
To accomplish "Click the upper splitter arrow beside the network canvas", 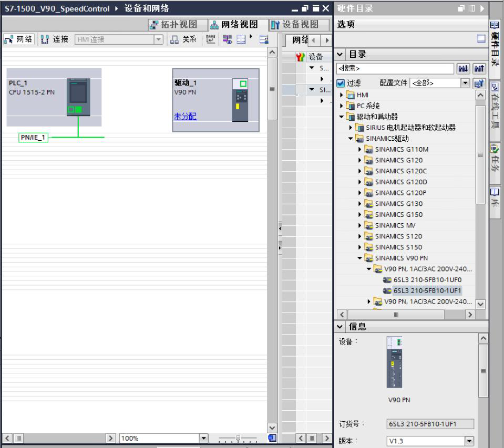I will coord(280,228).
